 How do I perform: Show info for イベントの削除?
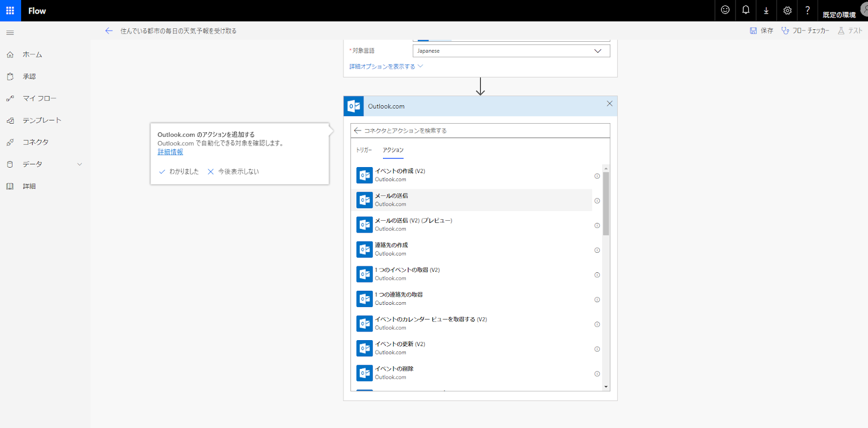[597, 374]
